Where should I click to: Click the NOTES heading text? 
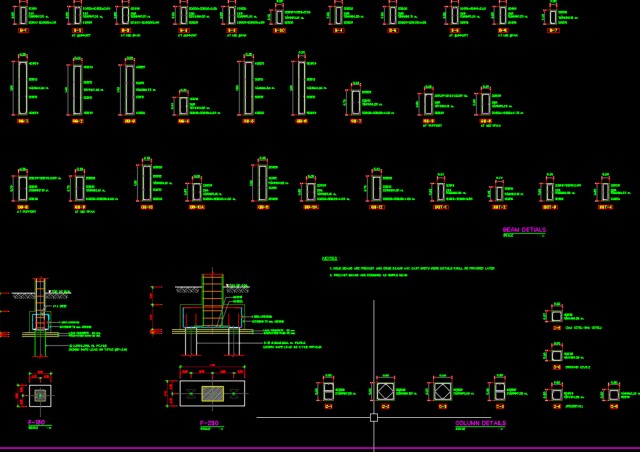330,258
